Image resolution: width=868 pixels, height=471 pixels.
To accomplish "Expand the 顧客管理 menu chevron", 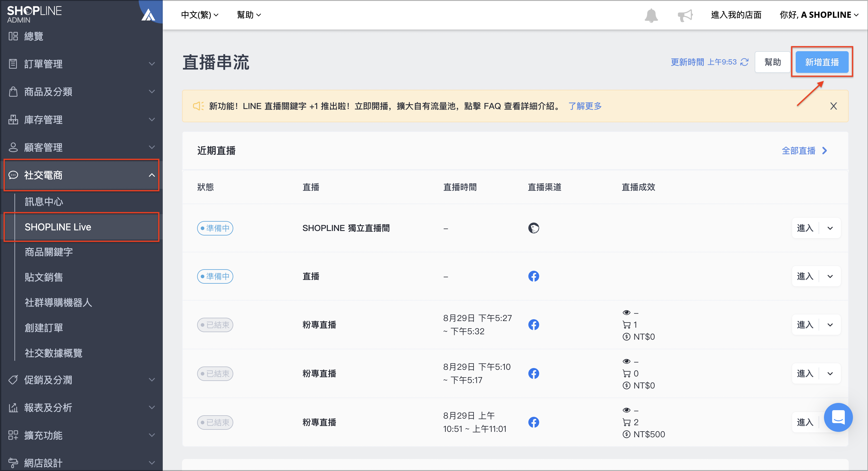I will [152, 147].
